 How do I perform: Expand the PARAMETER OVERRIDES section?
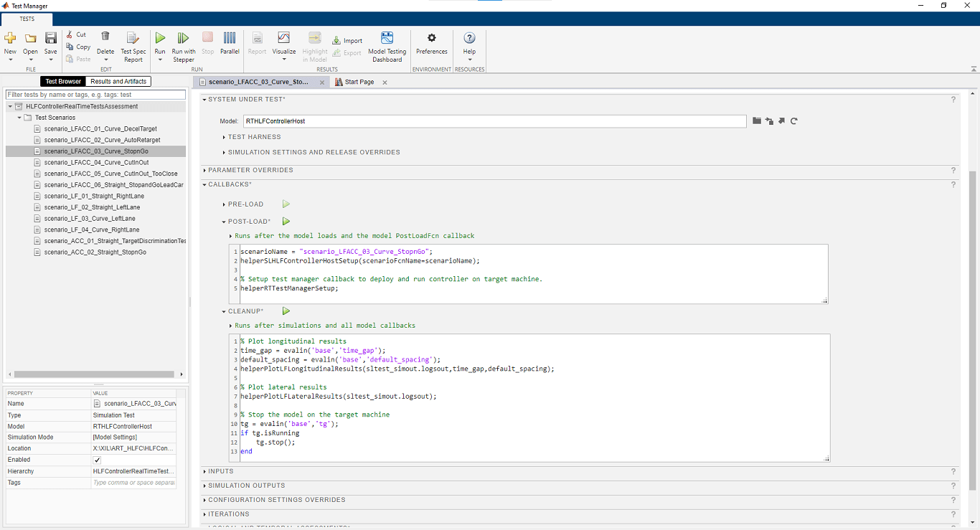click(250, 170)
